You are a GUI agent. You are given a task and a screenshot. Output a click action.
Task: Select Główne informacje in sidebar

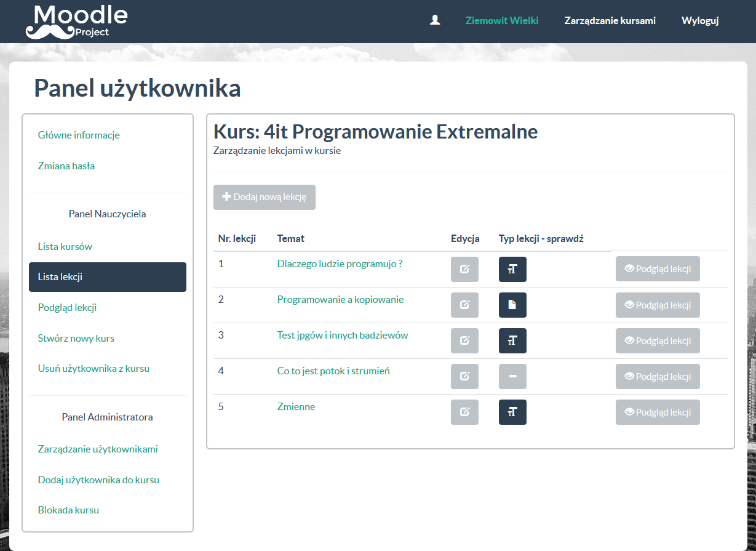point(79,135)
